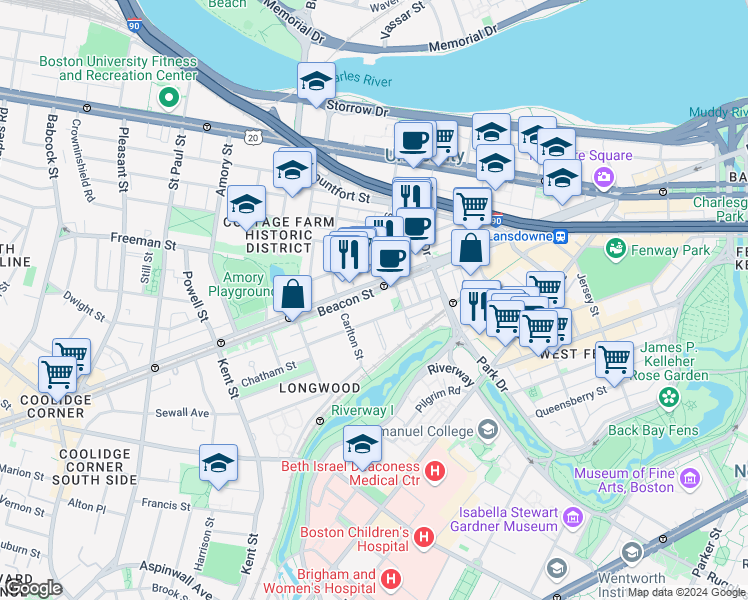The width and height of the screenshot is (748, 600).
Task: Click the school marker on Storrow Dr
Action: [316, 84]
